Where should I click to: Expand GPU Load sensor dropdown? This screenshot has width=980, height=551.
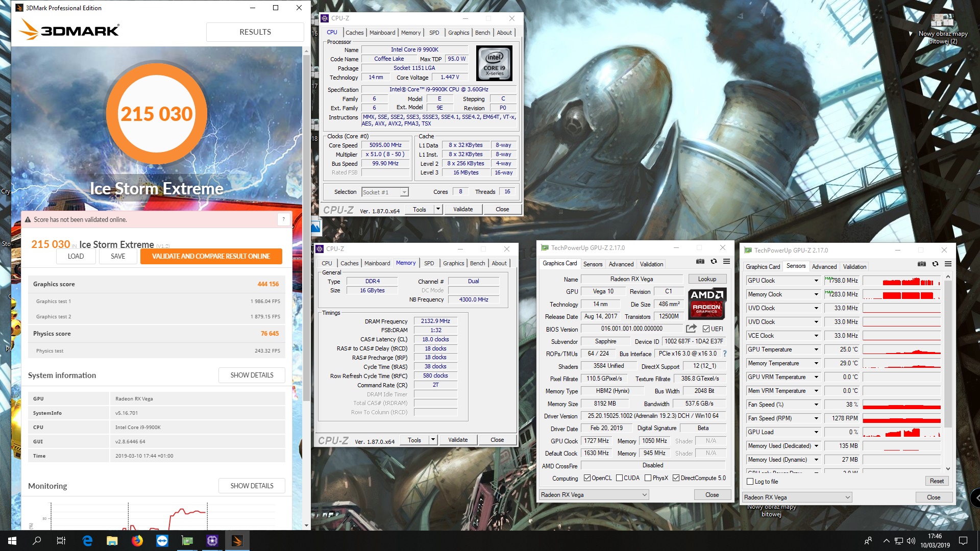(816, 432)
